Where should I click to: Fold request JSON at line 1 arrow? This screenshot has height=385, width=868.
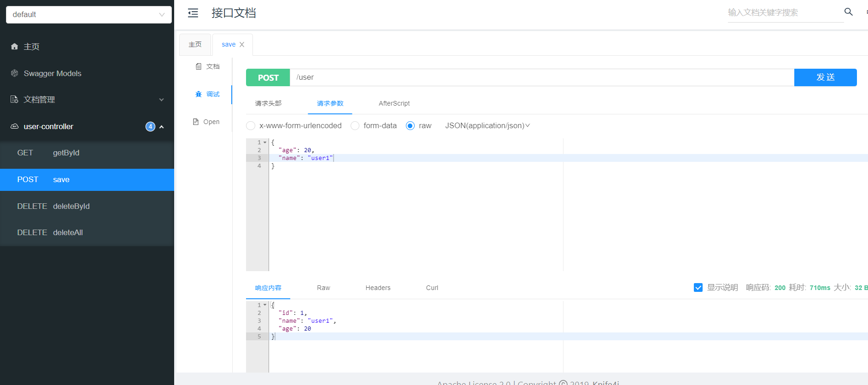pyautogui.click(x=265, y=142)
